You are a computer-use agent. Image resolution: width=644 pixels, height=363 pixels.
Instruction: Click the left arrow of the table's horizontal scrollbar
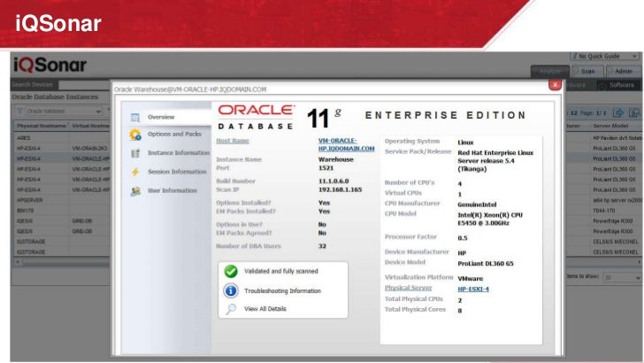coord(18,262)
